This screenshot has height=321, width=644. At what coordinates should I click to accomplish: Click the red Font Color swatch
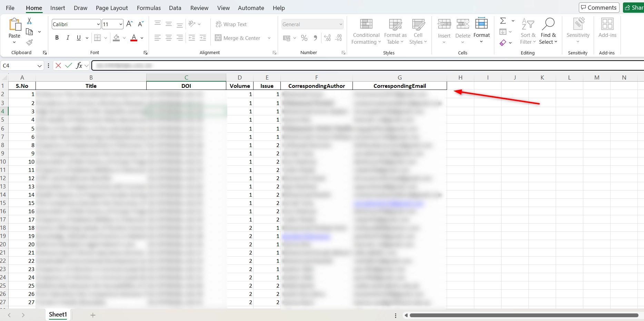point(134,38)
